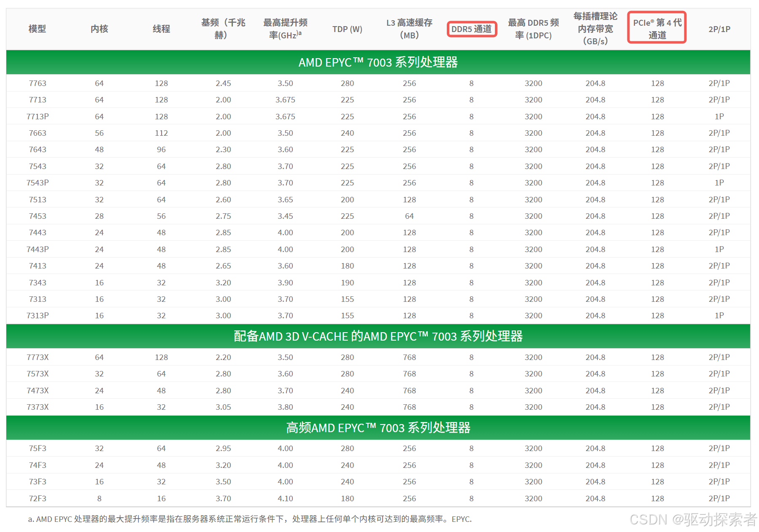Viewport: 759px width, 532px height.
Task: Click the 基频（千兆赫）header
Action: 223,29
